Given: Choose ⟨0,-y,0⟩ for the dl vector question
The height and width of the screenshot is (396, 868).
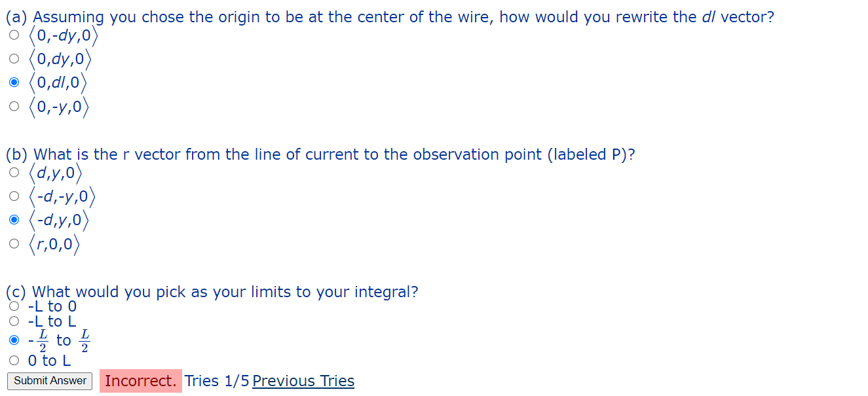Looking at the screenshot, I should [x=14, y=106].
